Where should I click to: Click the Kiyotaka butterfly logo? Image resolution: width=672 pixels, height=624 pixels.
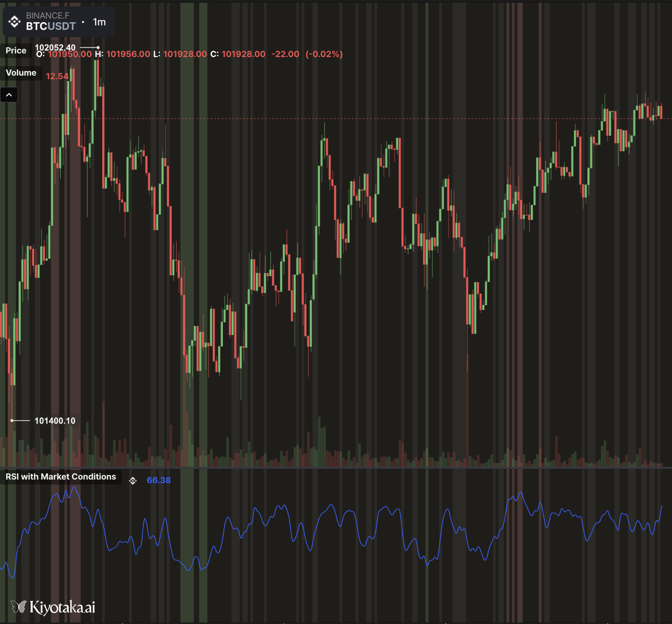coord(19,607)
